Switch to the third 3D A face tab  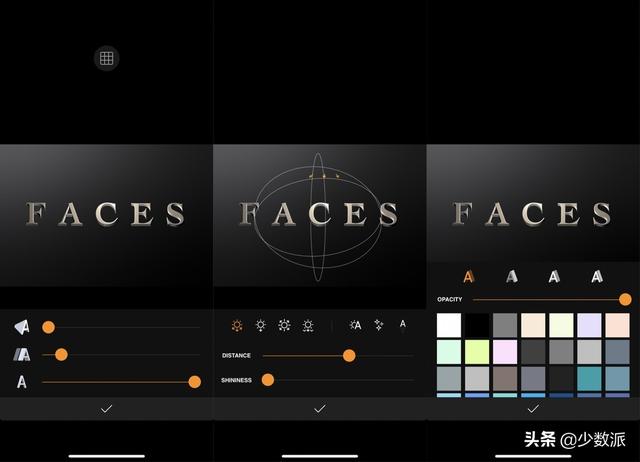click(554, 277)
